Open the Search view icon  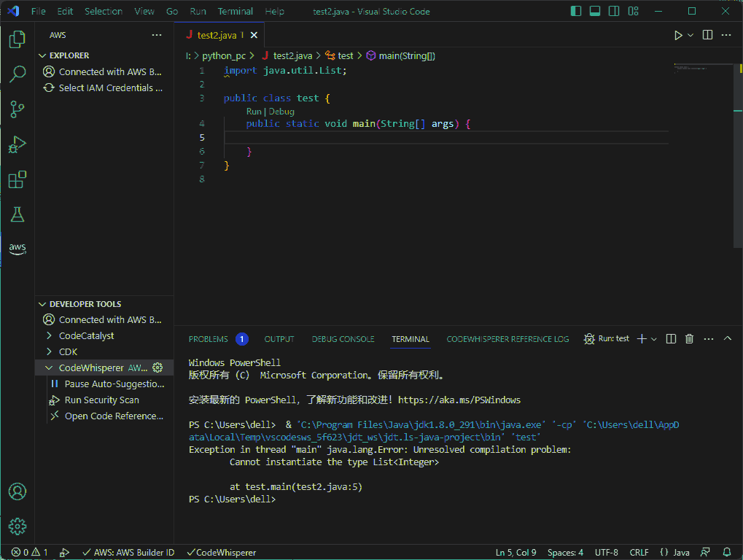click(x=17, y=74)
